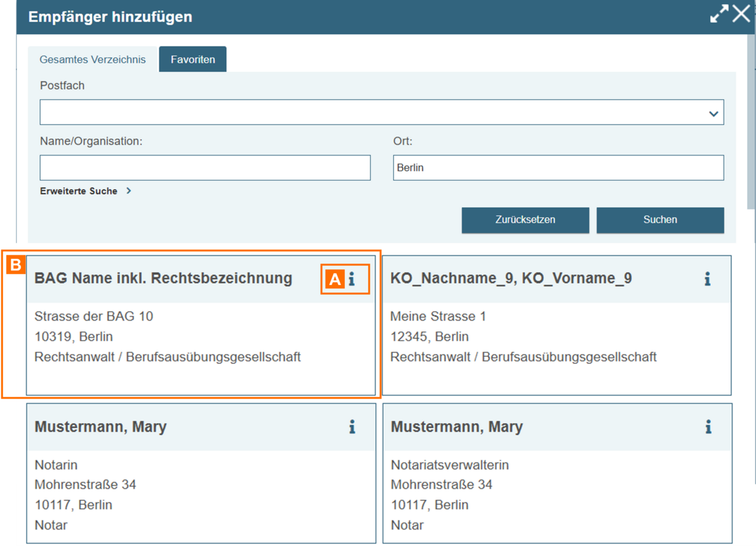The width and height of the screenshot is (756, 546).
Task: Switch to the Gesamtes Verzeichnis tab
Action: pos(93,60)
